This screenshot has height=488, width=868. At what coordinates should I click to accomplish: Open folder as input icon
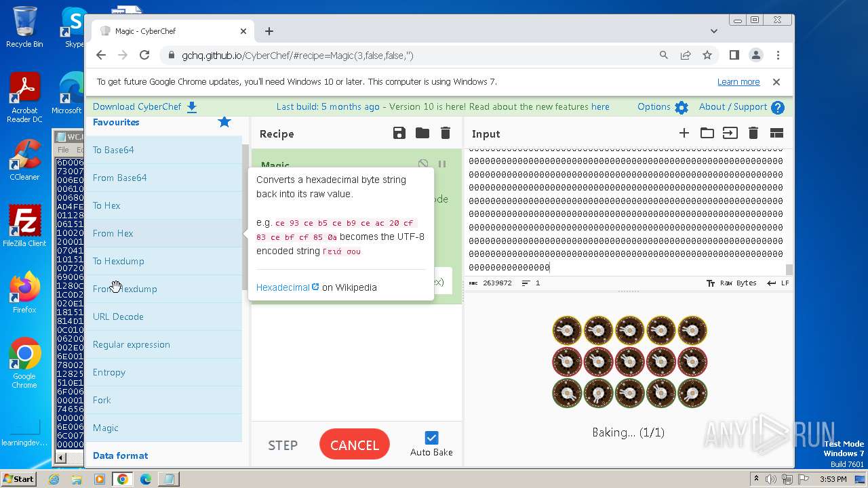click(x=707, y=134)
